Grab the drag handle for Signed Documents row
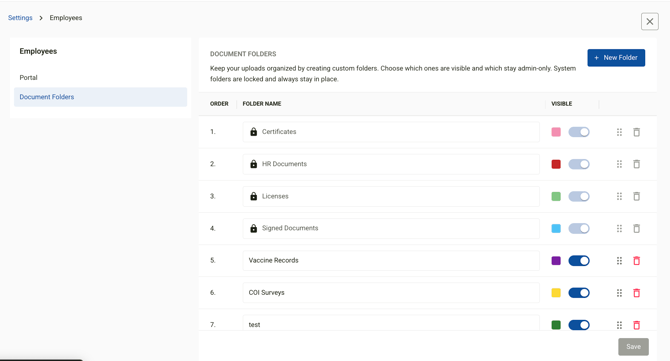 pyautogui.click(x=619, y=229)
